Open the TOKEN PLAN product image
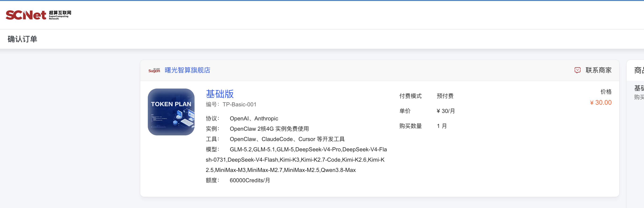This screenshot has width=644, height=208. point(171,112)
